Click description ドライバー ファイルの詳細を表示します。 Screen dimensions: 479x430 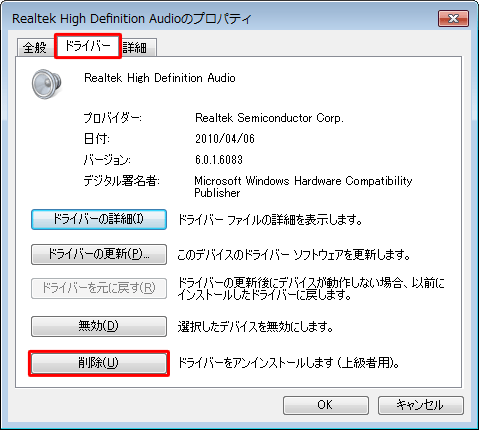click(x=270, y=220)
